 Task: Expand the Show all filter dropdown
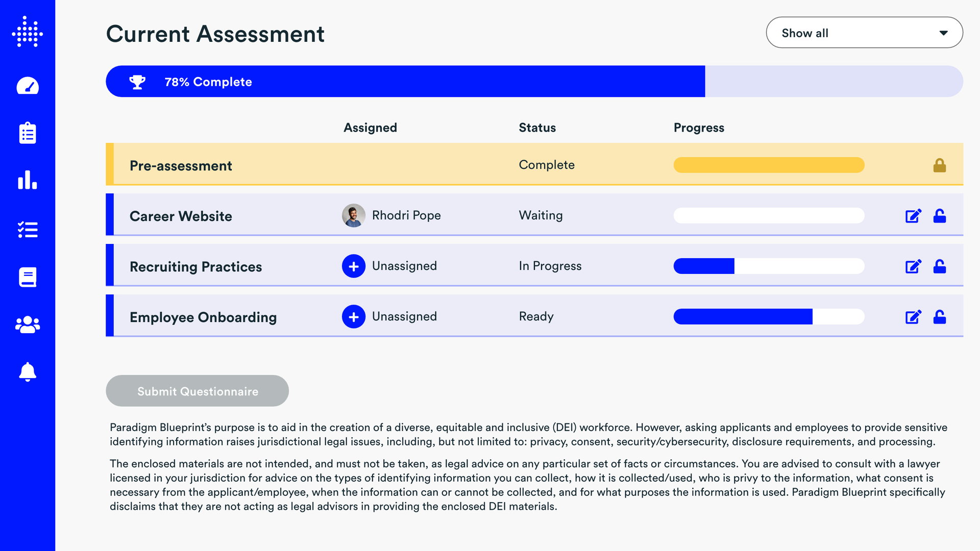864,33
